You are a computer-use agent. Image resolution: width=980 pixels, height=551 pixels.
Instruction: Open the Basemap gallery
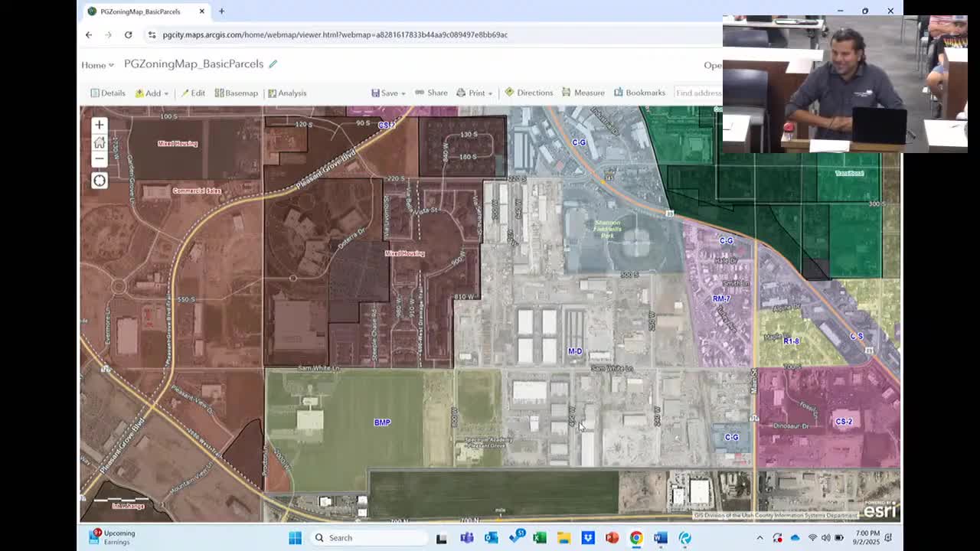(237, 93)
